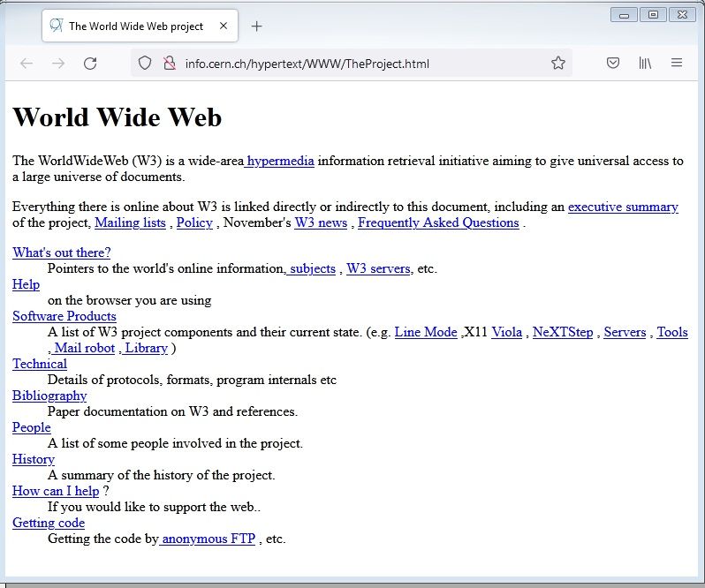
Task: Click the browser Back arrow button
Action: tap(27, 63)
